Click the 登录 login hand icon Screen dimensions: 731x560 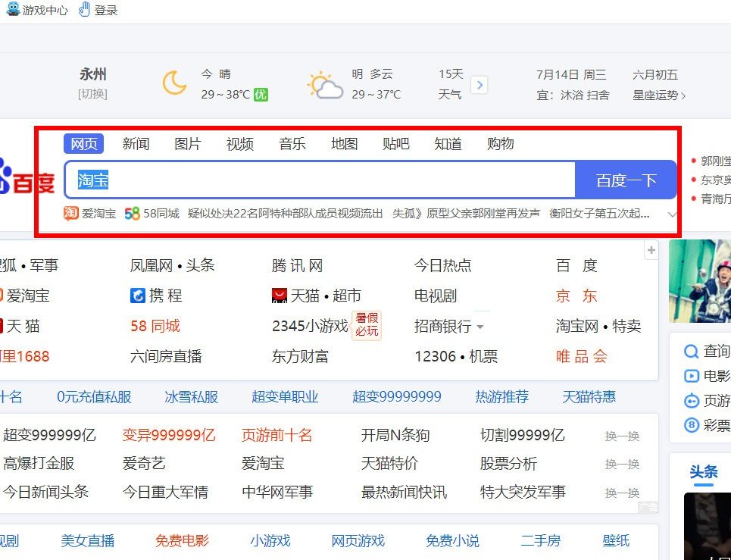(x=83, y=9)
